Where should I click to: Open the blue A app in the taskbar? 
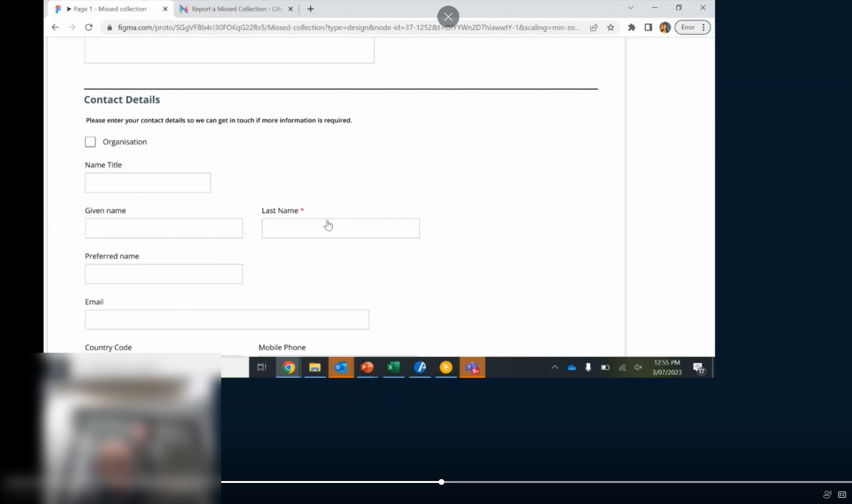tap(420, 368)
